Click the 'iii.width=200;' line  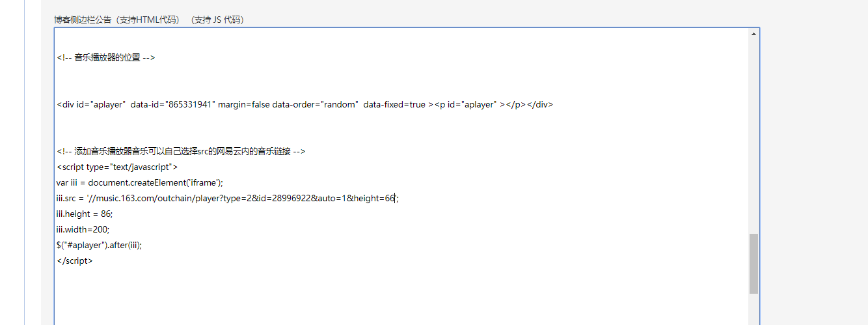(x=83, y=229)
